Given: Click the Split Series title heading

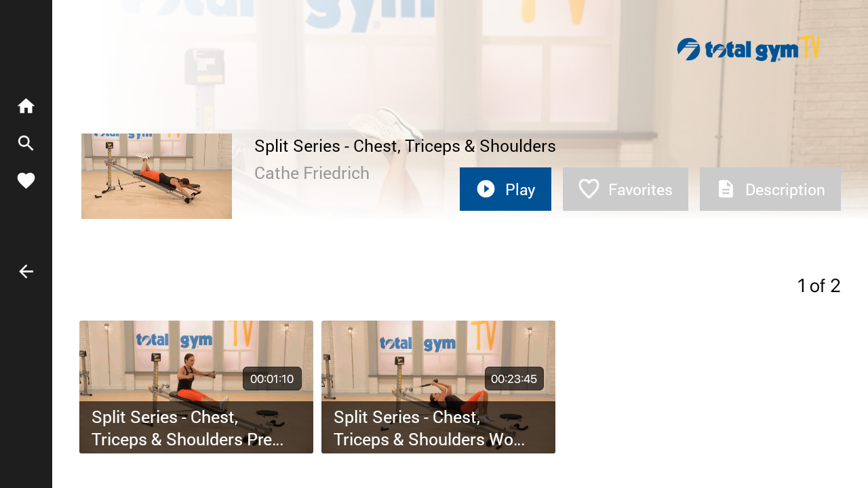Looking at the screenshot, I should pos(405,146).
